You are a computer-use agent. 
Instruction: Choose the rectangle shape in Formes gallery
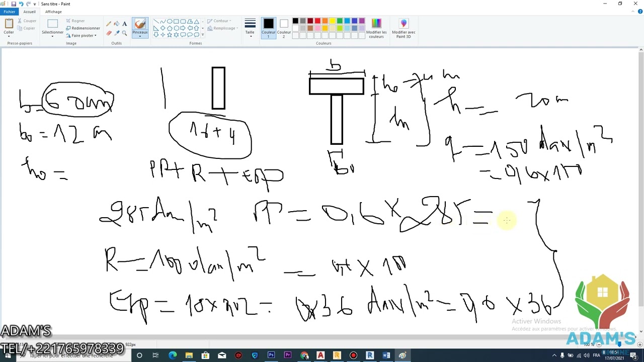point(176,21)
